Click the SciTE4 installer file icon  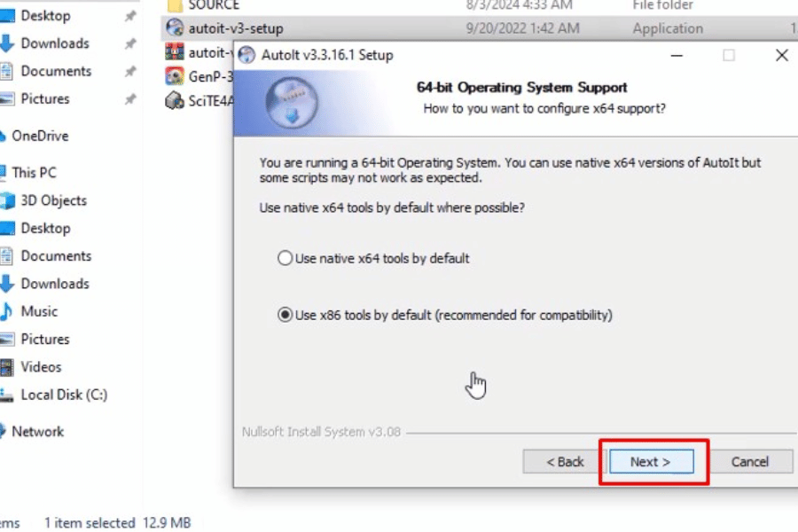point(175,100)
